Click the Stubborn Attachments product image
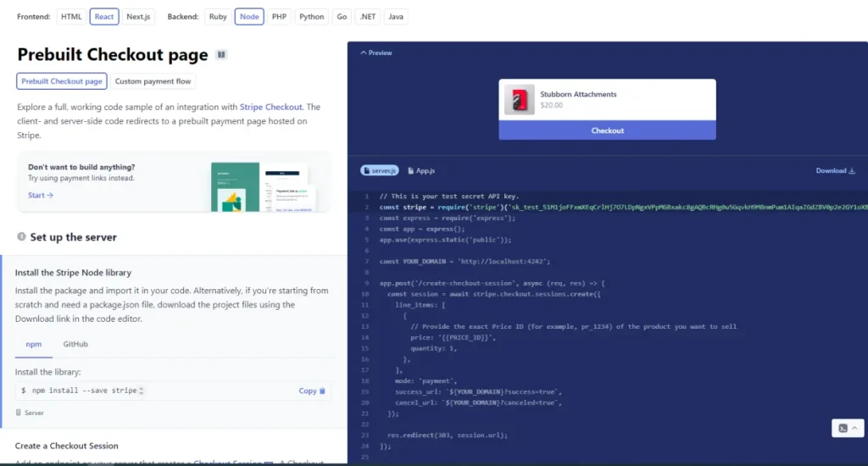The width and height of the screenshot is (868, 466). (x=520, y=100)
